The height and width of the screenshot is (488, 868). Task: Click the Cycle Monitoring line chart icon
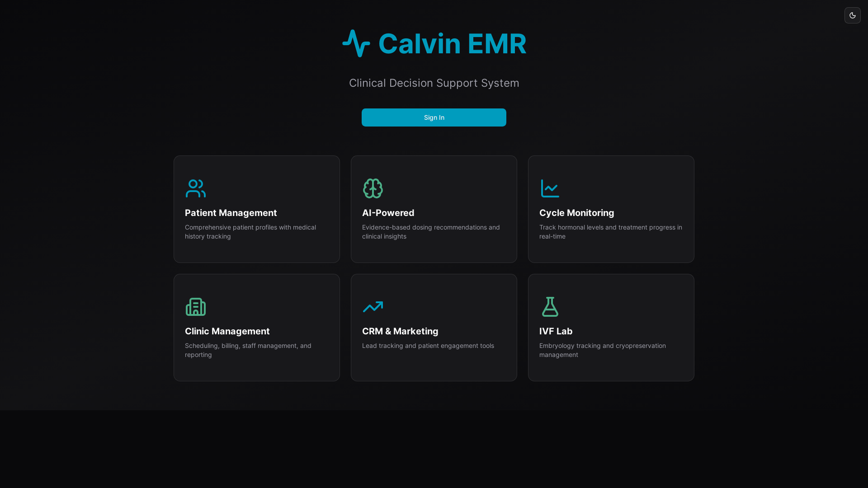[550, 188]
